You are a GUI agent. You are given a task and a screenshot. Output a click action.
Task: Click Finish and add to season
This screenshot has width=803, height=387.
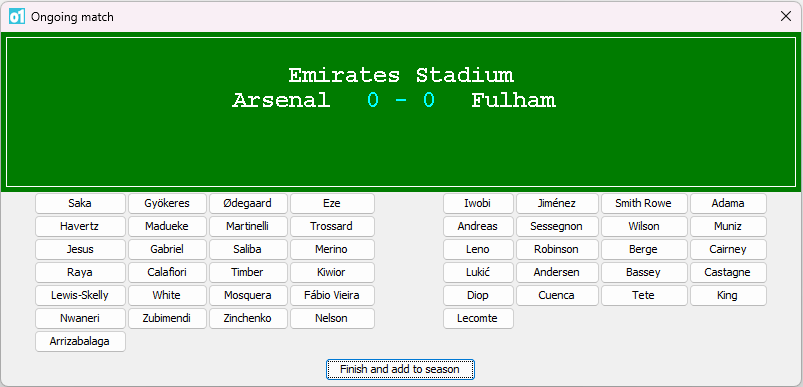click(x=400, y=369)
